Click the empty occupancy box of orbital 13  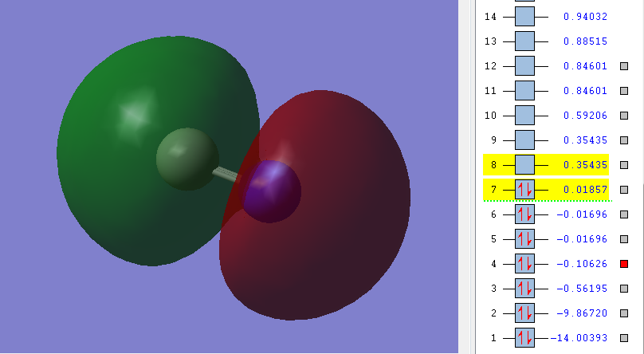pyautogui.click(x=525, y=41)
